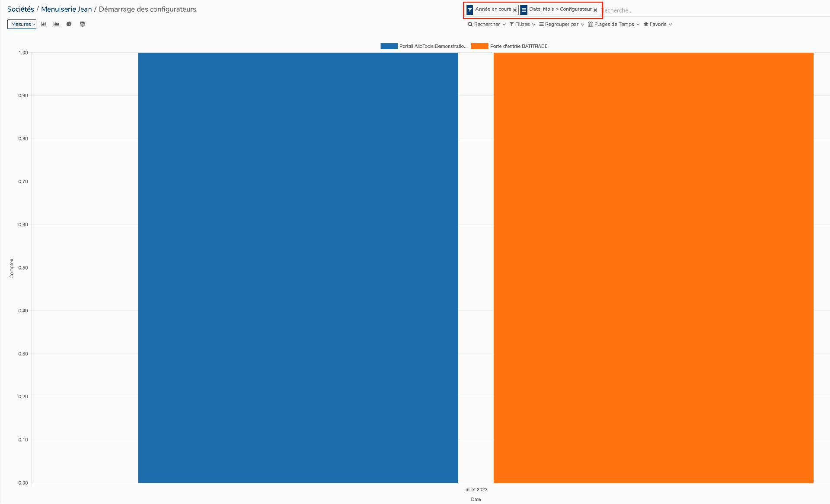
Task: Open the Rechercher dropdown
Action: (x=487, y=24)
